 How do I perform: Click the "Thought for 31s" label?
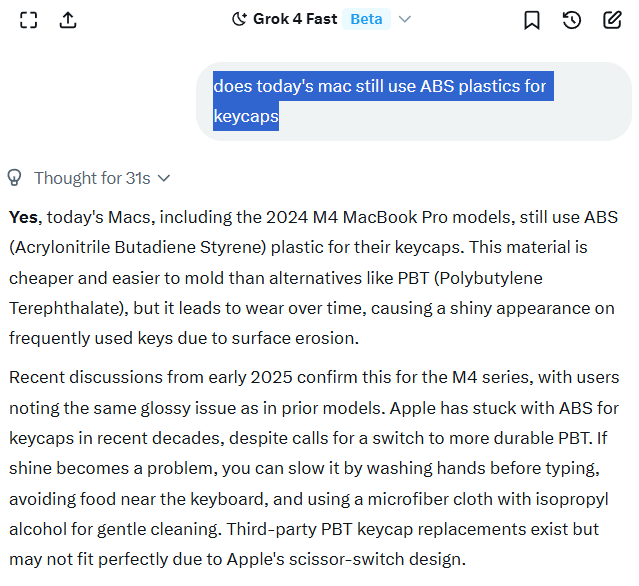pos(92,178)
